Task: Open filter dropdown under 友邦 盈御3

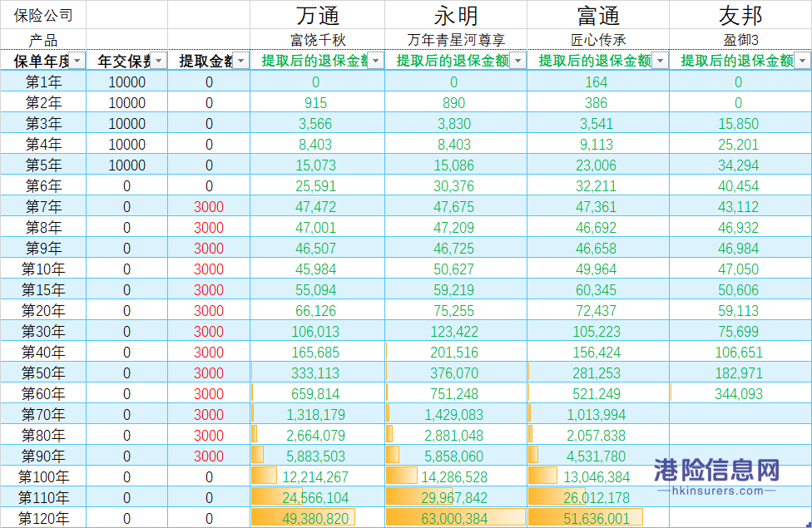Action: point(802,61)
